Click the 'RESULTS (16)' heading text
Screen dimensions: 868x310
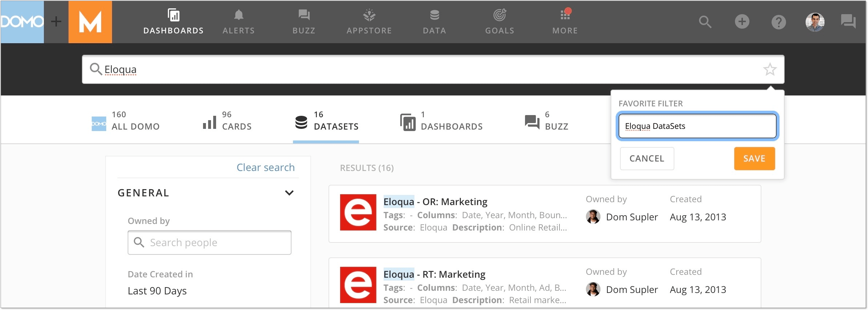pyautogui.click(x=367, y=168)
